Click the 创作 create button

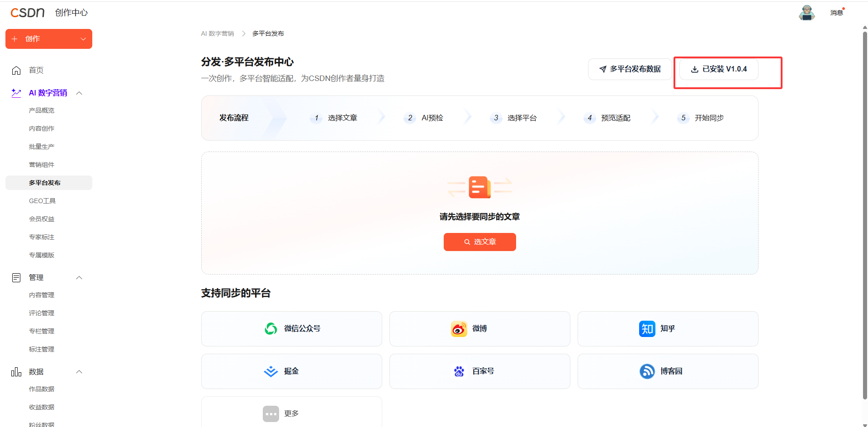point(49,39)
